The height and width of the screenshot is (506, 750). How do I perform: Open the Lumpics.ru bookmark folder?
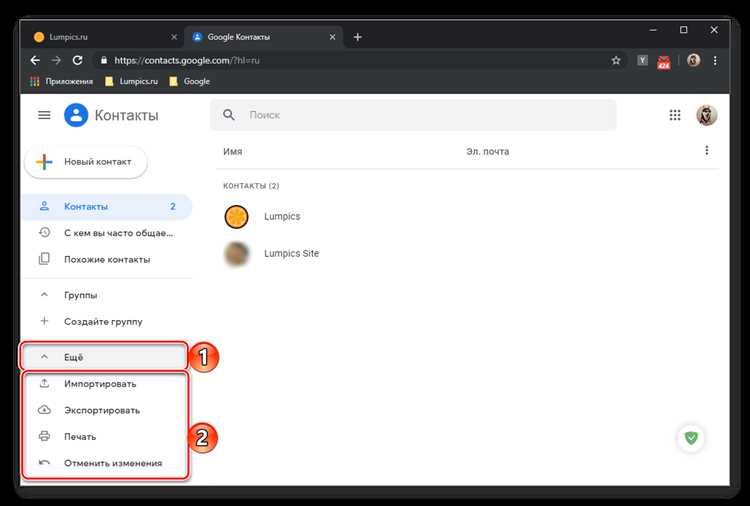(132, 81)
